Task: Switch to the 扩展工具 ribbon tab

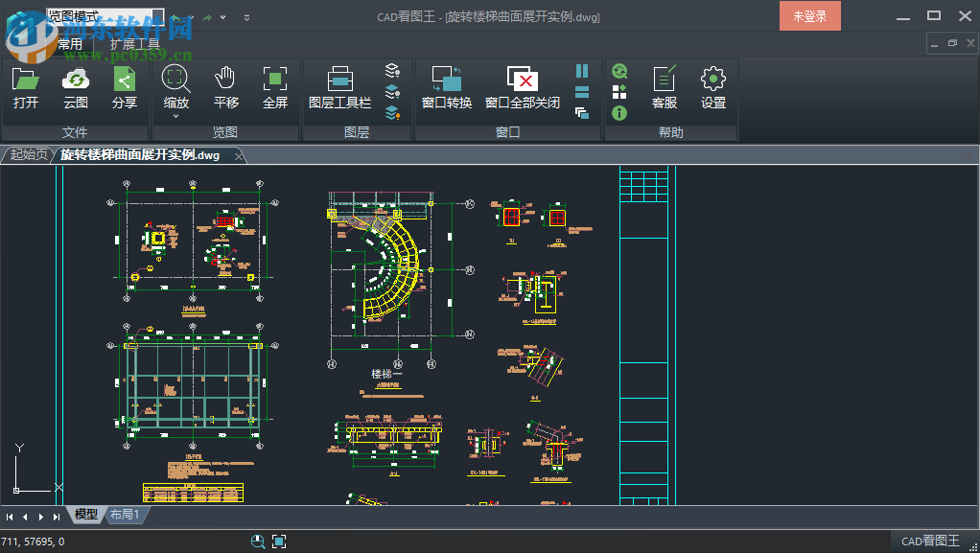Action: [135, 44]
